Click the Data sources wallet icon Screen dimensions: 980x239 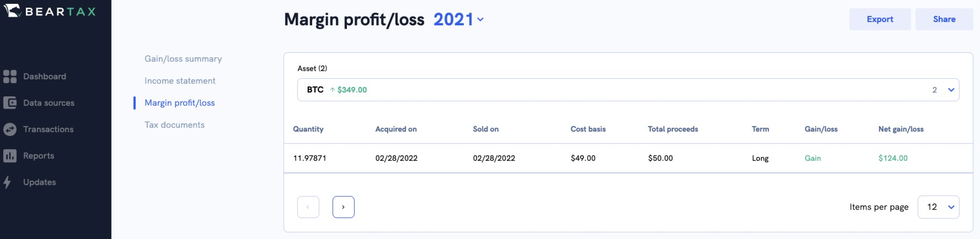coord(10,103)
